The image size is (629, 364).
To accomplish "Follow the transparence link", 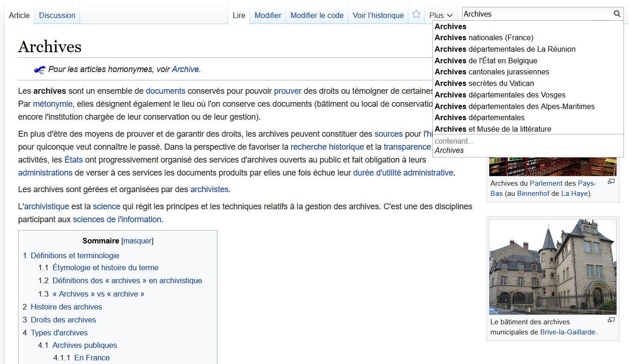I will click(x=407, y=147).
